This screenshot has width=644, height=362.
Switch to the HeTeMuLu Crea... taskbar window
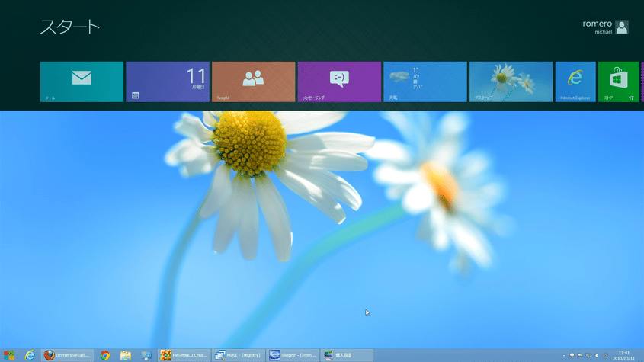[x=184, y=355]
